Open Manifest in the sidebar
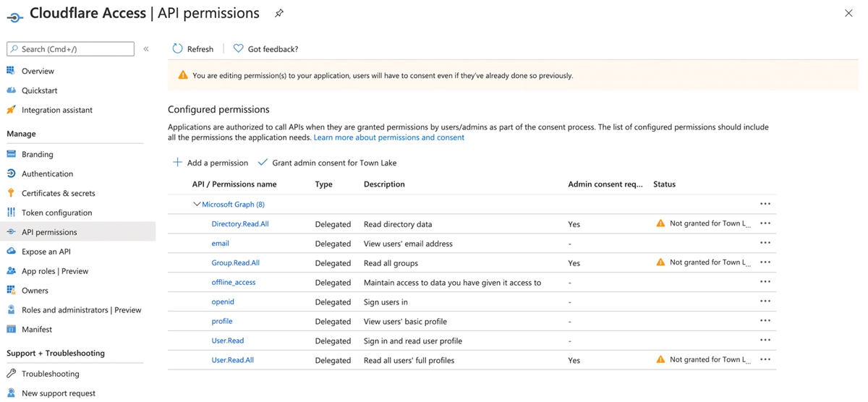The height and width of the screenshot is (402, 868). [x=37, y=329]
